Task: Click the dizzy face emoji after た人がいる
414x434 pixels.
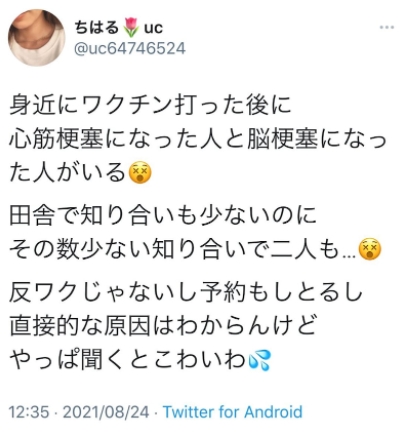Action: coord(140,172)
